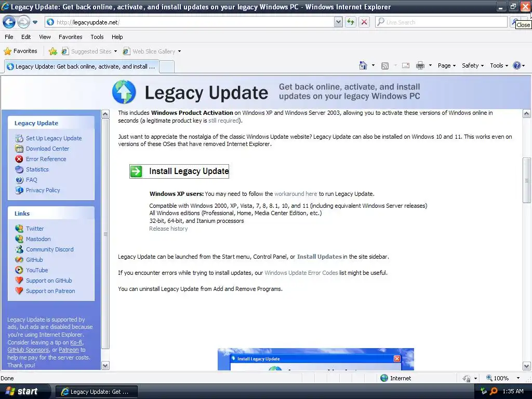Click the Back navigation arrow
532x399 pixels.
pyautogui.click(x=9, y=22)
